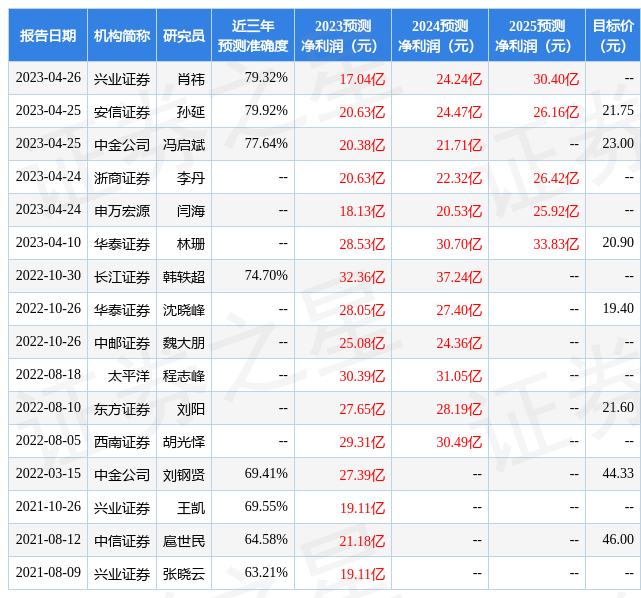Select analyst 冯启斌
Viewport: 641px width, 598px height.
[x=184, y=145]
